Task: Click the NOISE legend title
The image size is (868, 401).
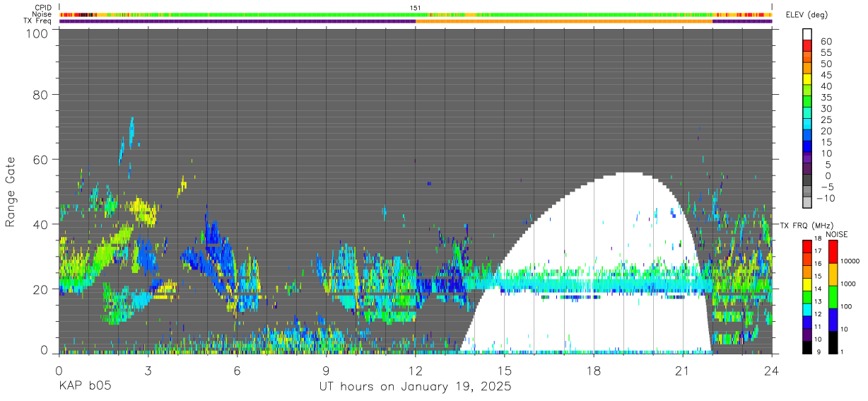Action: 836,234
